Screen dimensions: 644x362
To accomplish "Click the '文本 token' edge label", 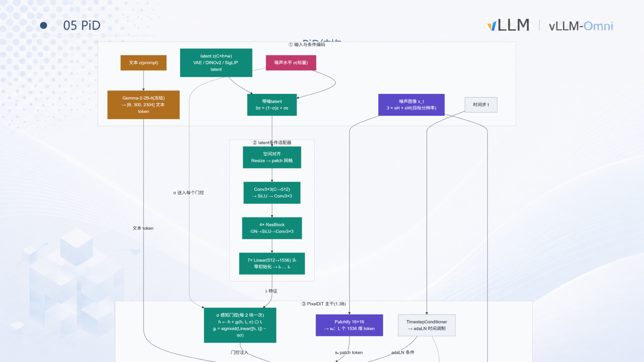I will click(x=143, y=228).
